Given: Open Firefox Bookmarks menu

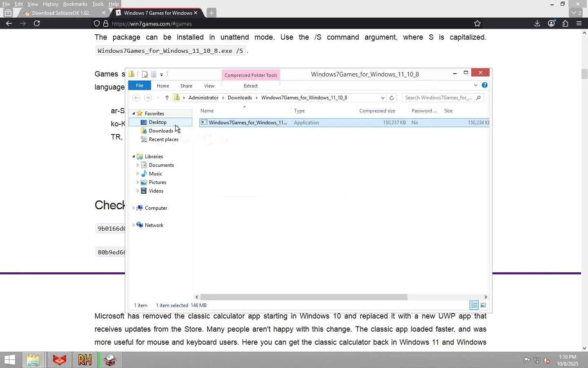Looking at the screenshot, I should tap(75, 4).
